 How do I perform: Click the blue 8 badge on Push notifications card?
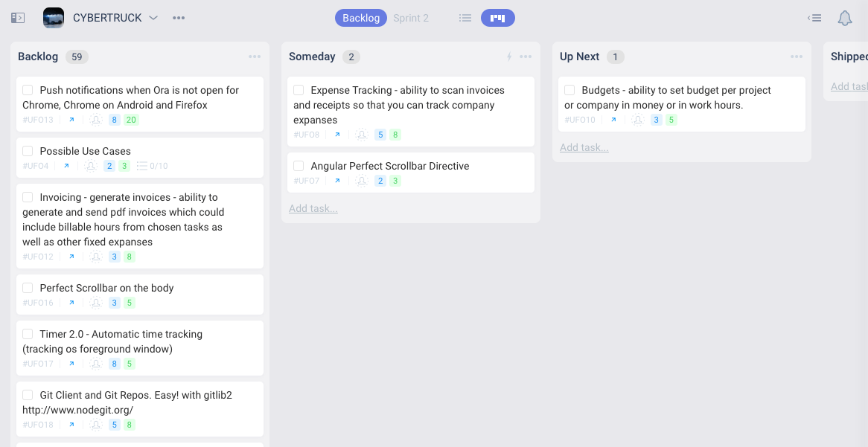115,120
